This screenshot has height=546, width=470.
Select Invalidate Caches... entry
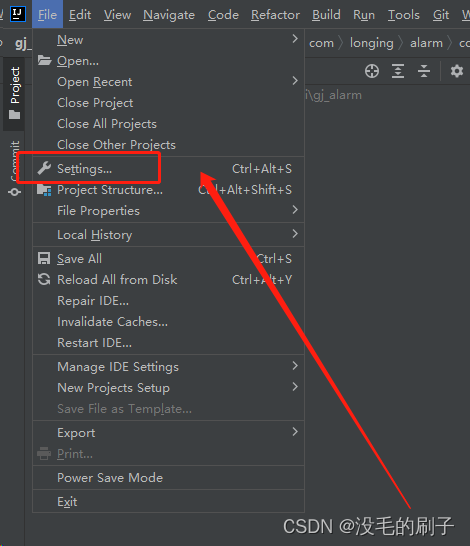tap(169, 322)
